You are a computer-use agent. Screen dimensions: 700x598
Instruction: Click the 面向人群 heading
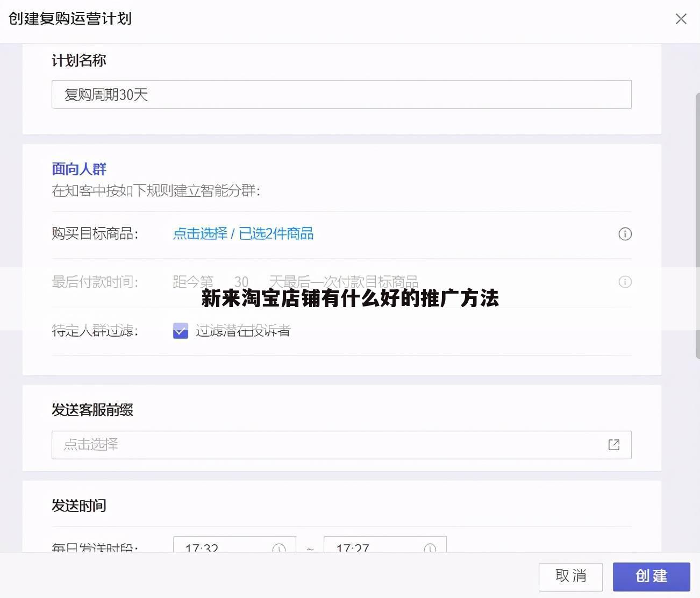[x=79, y=169]
